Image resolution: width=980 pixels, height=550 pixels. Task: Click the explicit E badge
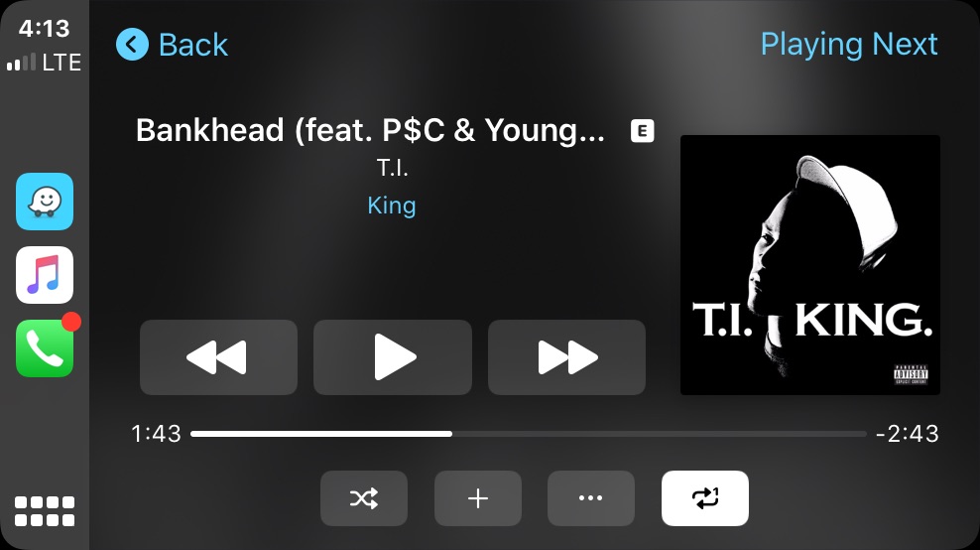643,131
